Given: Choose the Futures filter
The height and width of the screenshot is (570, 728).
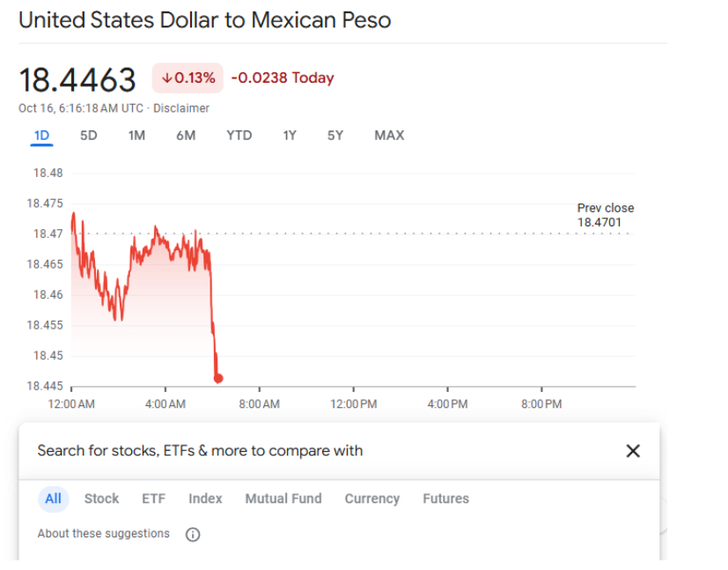Looking at the screenshot, I should coord(445,499).
